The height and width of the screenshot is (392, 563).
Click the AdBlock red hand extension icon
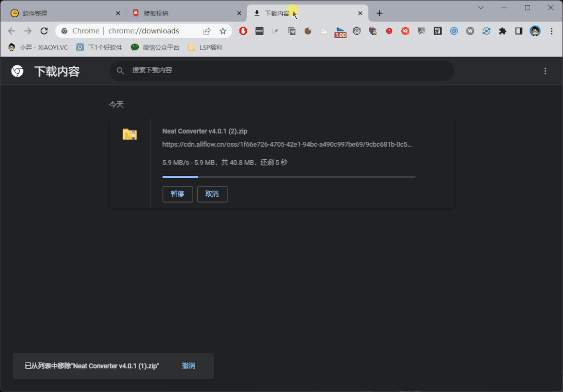[244, 31]
